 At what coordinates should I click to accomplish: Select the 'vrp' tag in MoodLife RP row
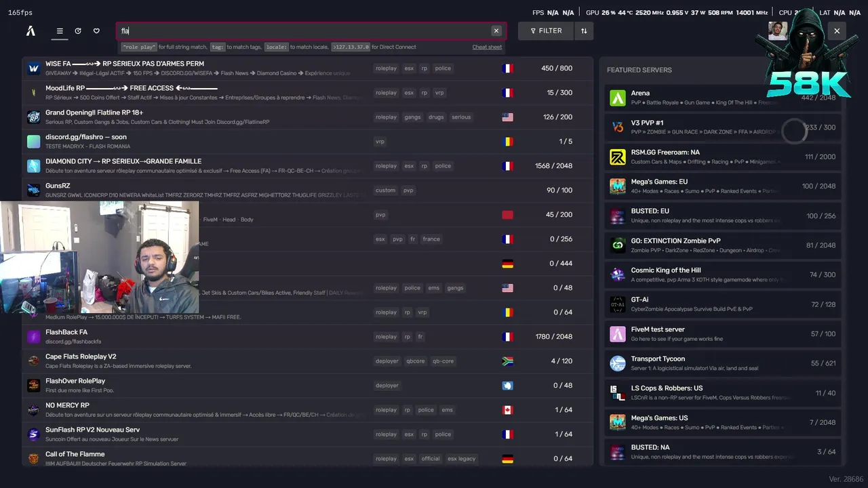(x=439, y=93)
